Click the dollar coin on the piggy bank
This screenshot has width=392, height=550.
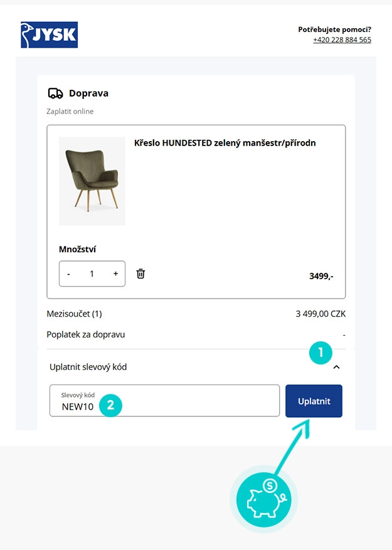(270, 484)
